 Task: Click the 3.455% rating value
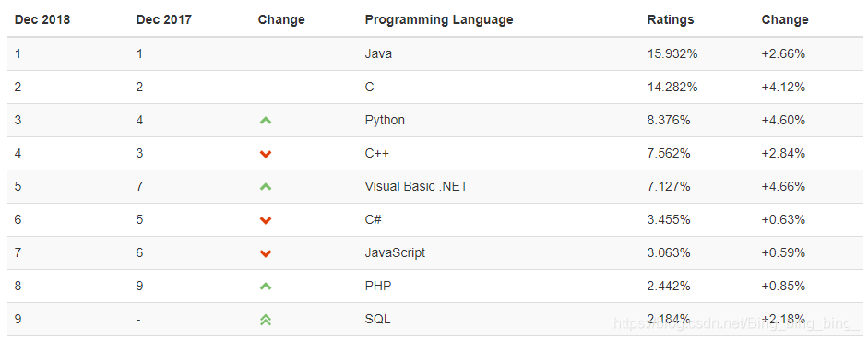coord(669,219)
